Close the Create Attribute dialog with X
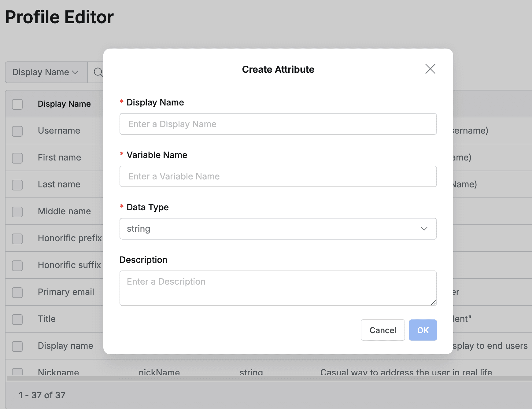The width and height of the screenshot is (532, 409). pyautogui.click(x=430, y=69)
